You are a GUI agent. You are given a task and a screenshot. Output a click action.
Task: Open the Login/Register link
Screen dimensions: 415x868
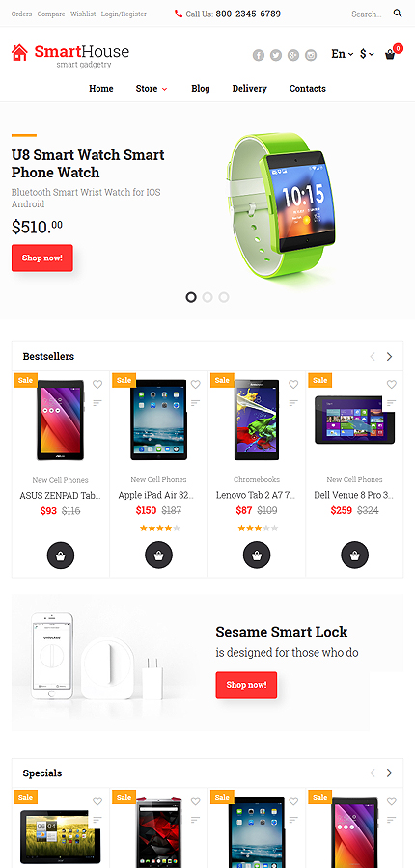pyautogui.click(x=124, y=14)
